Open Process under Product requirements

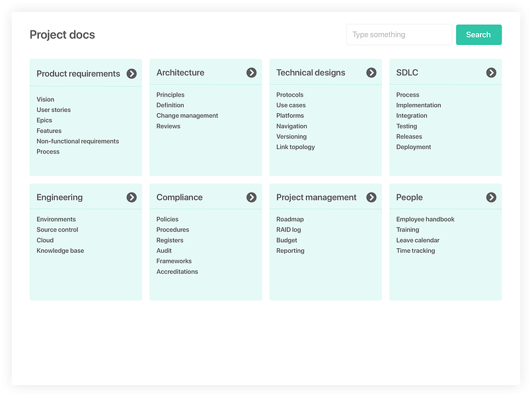point(48,152)
